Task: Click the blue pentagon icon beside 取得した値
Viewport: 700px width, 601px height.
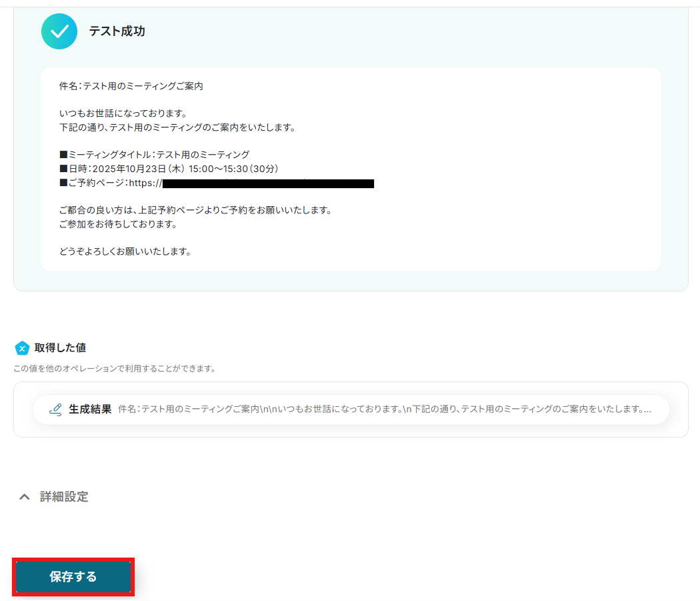Action: coord(22,348)
